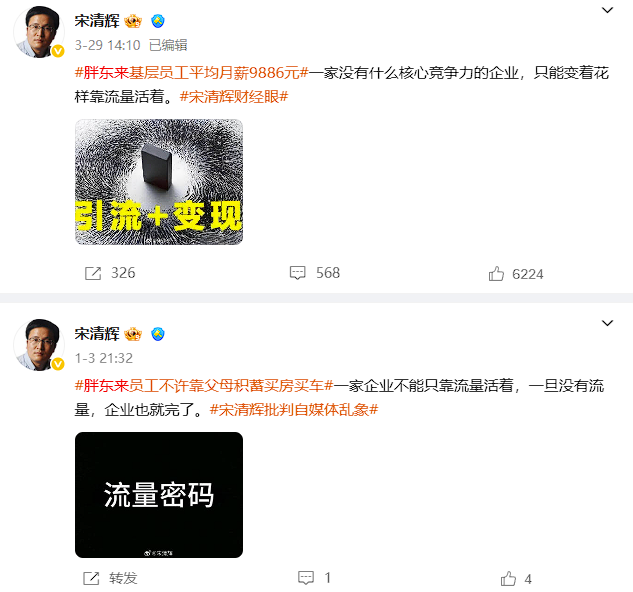Open hashtag 宋清辉批判自媒体乱象

[294, 410]
